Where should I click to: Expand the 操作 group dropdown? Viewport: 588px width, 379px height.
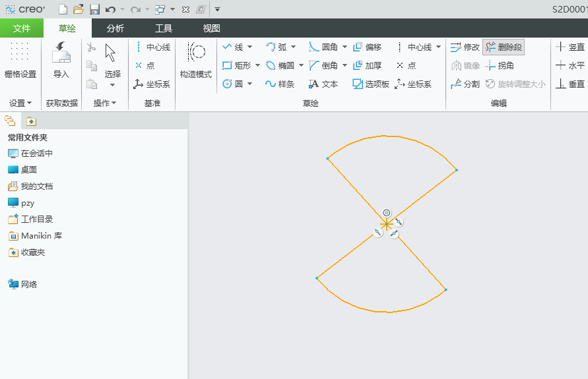click(x=105, y=103)
